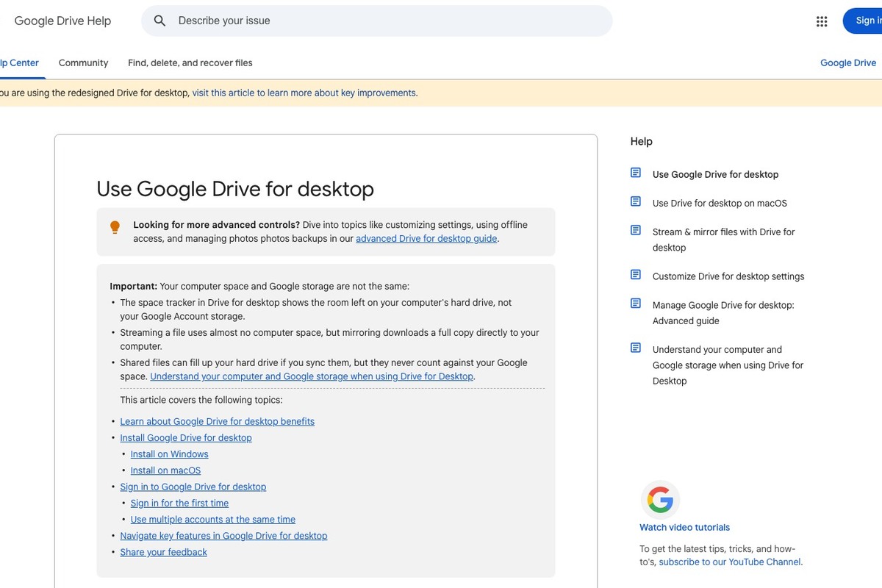882x588 pixels.
Task: Click the search magnifier icon
Action: coord(159,21)
